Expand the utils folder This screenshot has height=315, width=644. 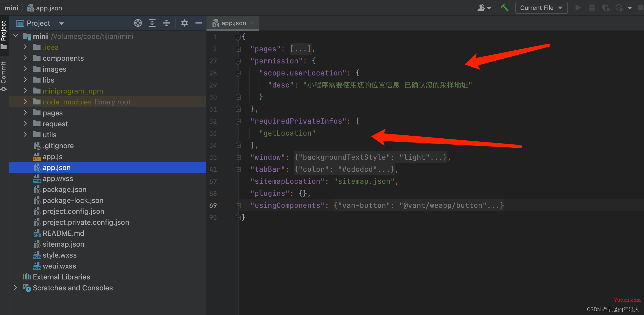25,135
